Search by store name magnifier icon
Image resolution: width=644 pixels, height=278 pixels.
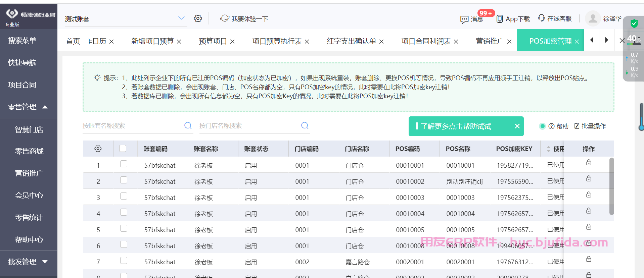305,125
